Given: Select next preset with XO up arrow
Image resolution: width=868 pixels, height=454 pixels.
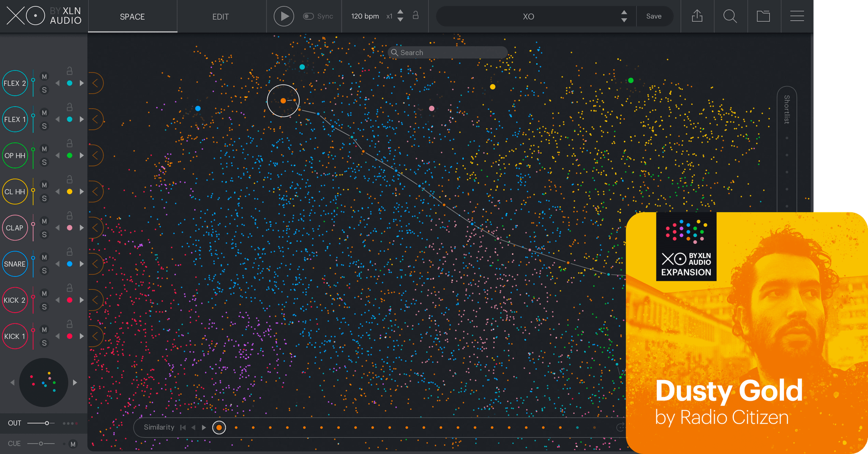Looking at the screenshot, I should [x=624, y=12].
